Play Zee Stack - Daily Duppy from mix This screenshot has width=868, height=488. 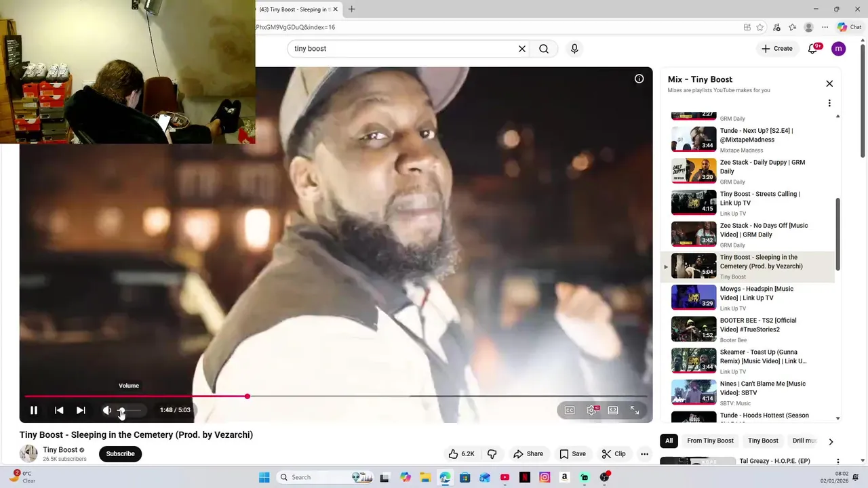(747, 171)
